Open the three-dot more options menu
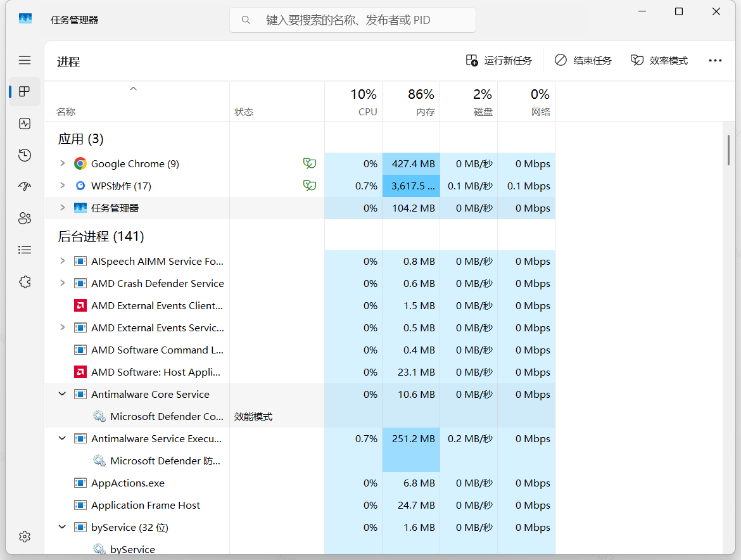Image resolution: width=741 pixels, height=560 pixels. (715, 60)
